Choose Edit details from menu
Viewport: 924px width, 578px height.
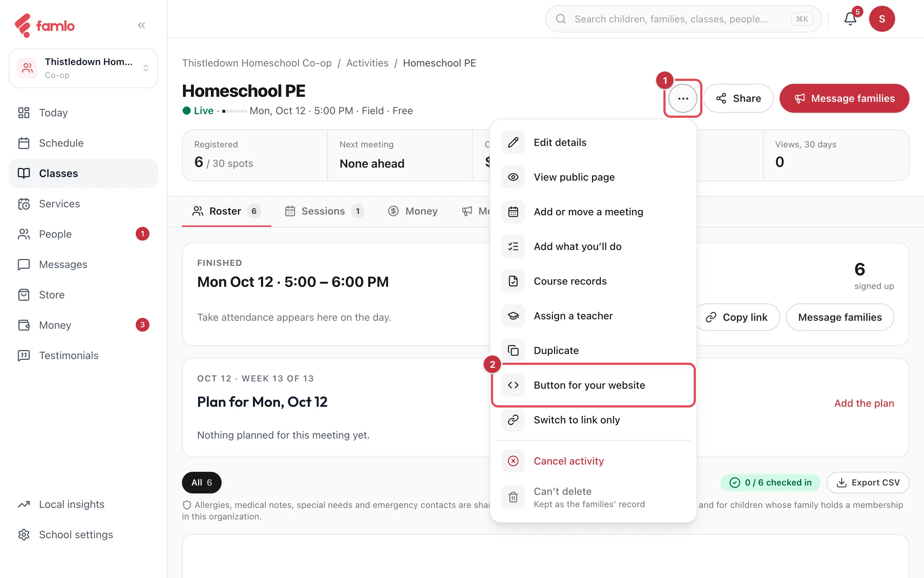pos(593,142)
